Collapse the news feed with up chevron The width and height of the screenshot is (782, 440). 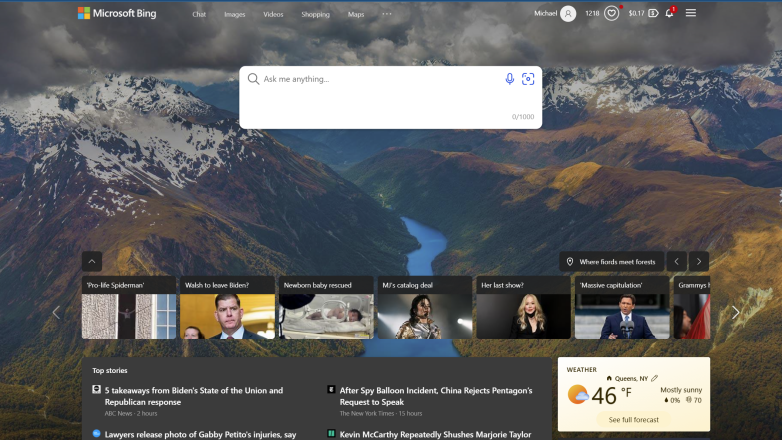[92, 261]
